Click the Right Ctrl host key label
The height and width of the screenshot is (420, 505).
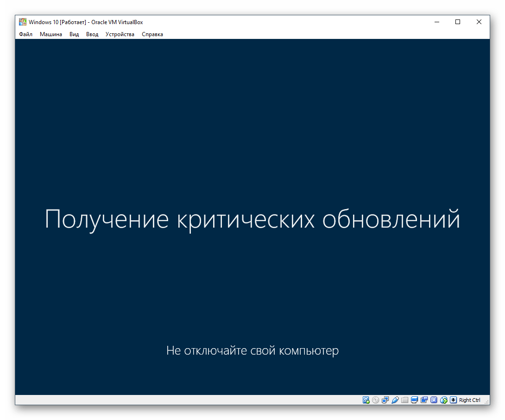pos(470,400)
